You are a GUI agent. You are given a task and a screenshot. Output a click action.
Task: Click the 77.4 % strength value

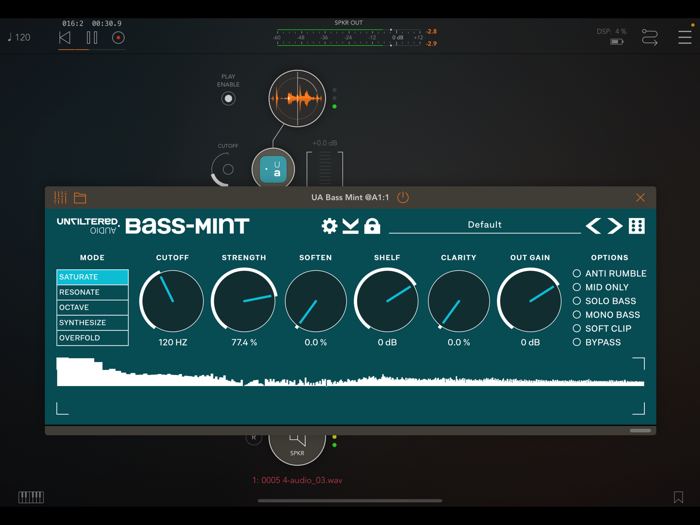tap(244, 342)
